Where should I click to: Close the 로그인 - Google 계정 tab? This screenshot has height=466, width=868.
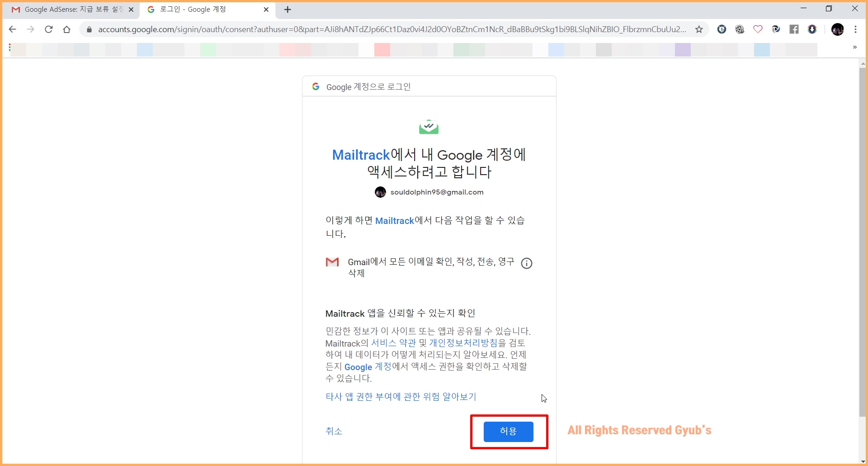[x=266, y=10]
